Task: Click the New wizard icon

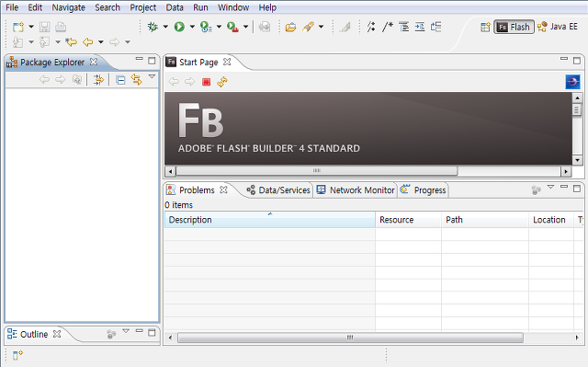Action: click(x=18, y=27)
